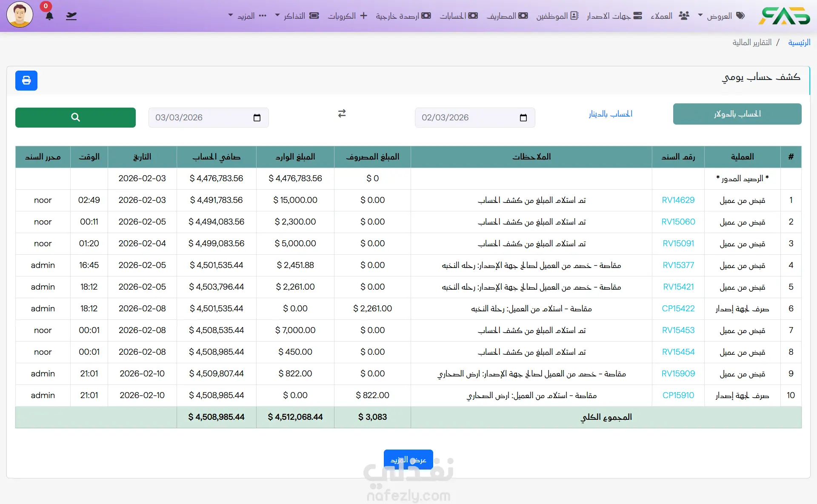
Task: Switch to الحساب بالدينار account view
Action: click(x=610, y=114)
